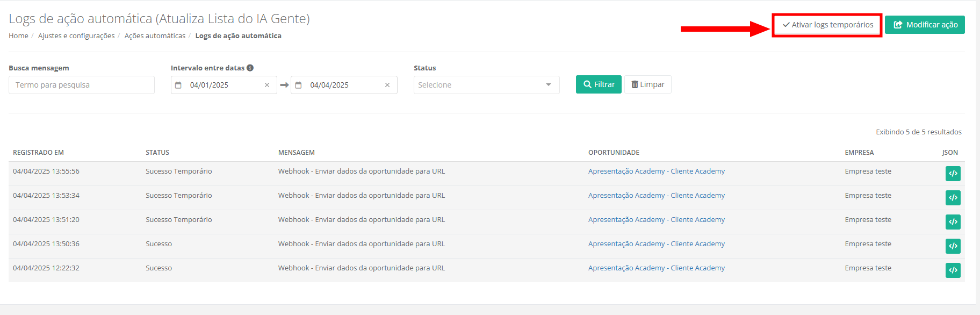Viewport: 980px width, 315px height.
Task: Open Ajustes e configurações breadcrumb
Action: point(76,35)
